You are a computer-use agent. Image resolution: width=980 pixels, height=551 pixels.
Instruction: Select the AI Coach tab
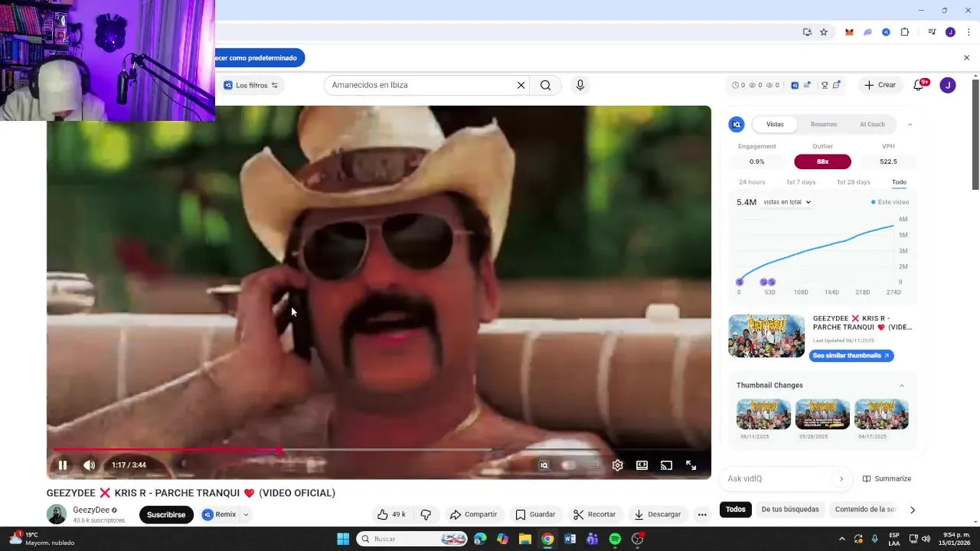point(872,124)
